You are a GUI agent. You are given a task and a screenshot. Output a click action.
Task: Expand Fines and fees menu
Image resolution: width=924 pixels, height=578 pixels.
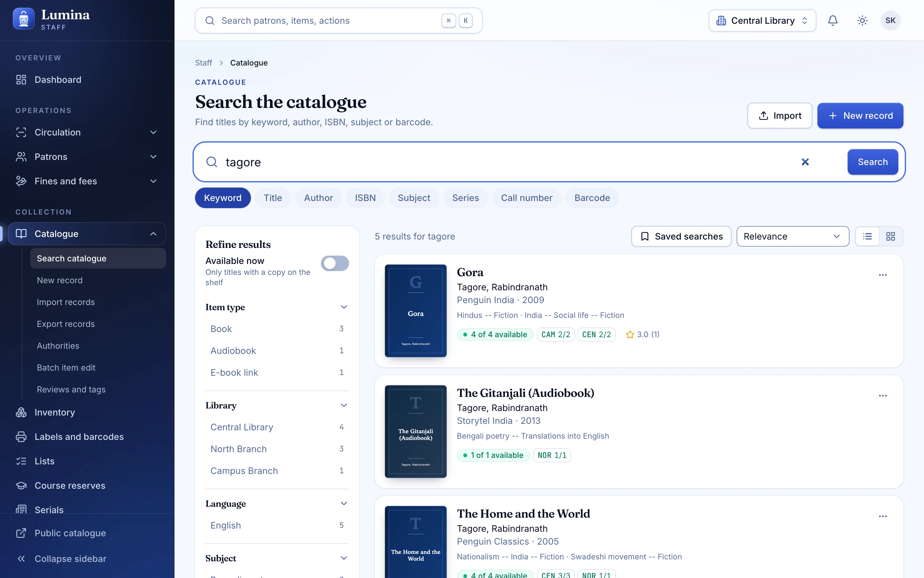[x=87, y=181]
